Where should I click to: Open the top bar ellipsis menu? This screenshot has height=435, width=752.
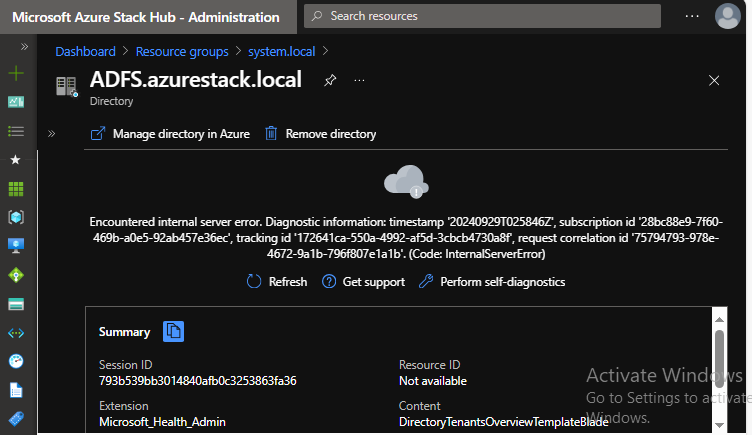pyautogui.click(x=692, y=16)
